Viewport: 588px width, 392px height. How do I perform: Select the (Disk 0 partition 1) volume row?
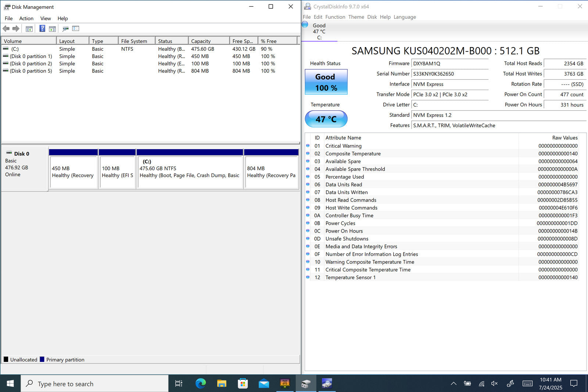coord(150,56)
